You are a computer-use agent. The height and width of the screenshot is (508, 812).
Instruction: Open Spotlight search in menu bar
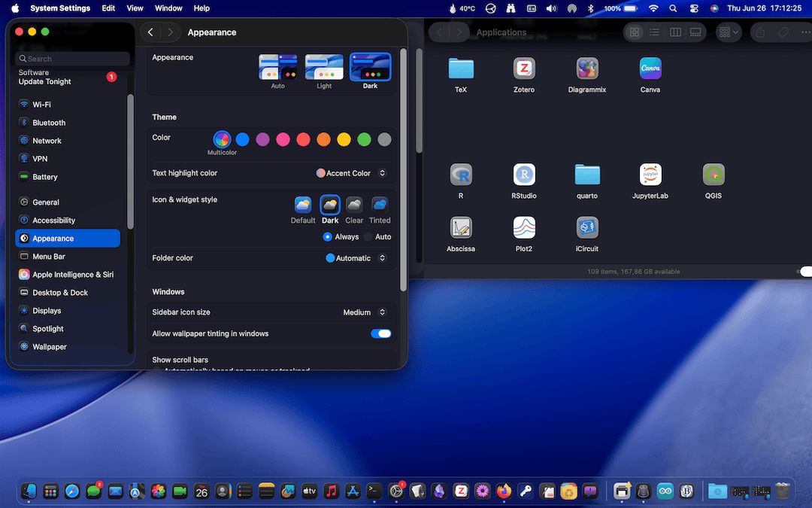pyautogui.click(x=673, y=8)
